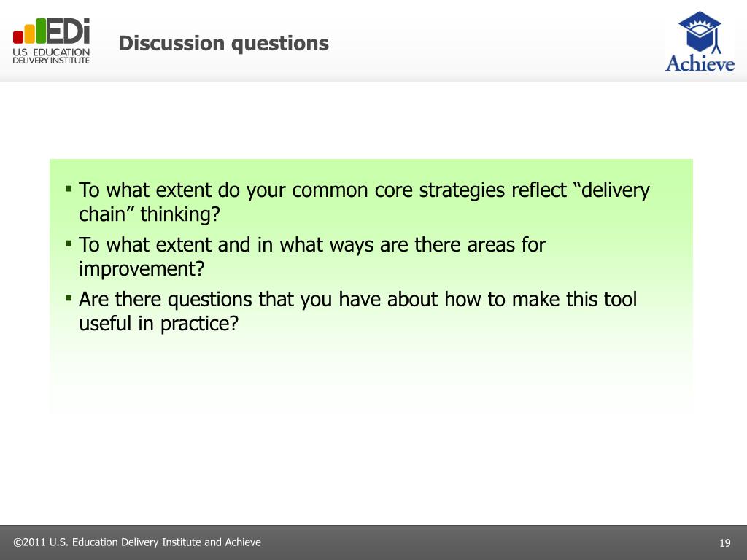747x560 pixels.
Task: Click the phrase "useful in practice?"
Action: [158, 323]
